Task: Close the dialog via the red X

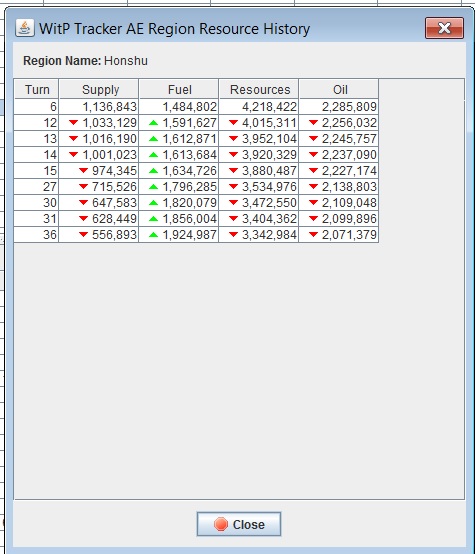Action: click(444, 28)
